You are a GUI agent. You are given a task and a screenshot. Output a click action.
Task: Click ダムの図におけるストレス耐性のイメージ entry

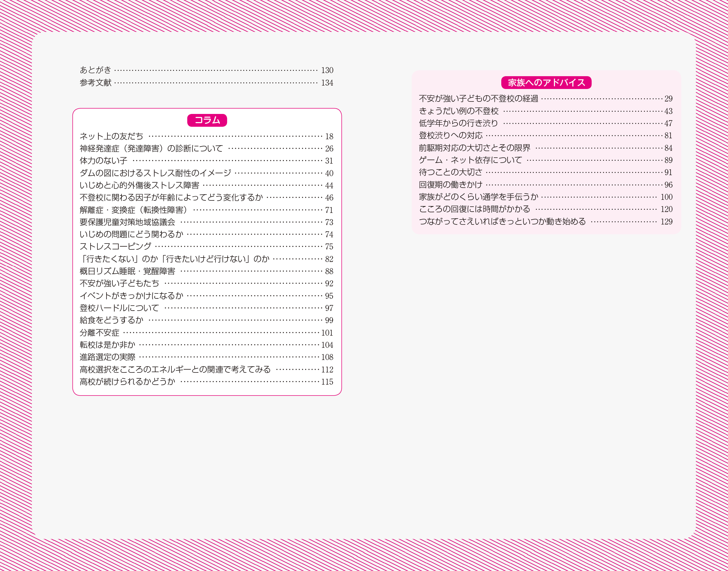[x=206, y=173]
